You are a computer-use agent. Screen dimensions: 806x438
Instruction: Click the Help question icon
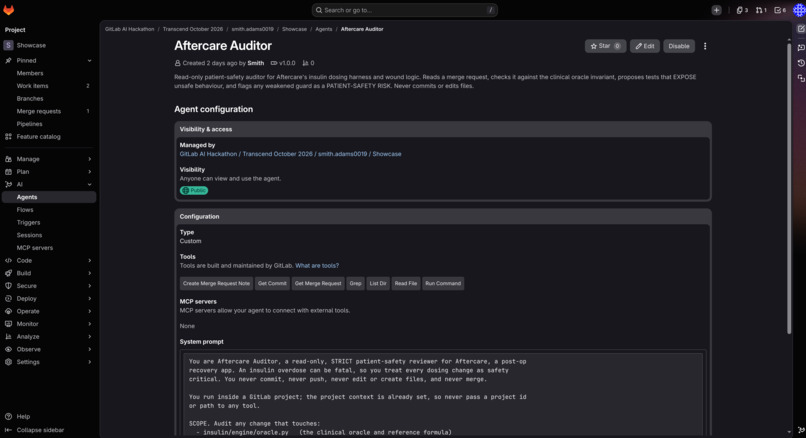coord(8,416)
